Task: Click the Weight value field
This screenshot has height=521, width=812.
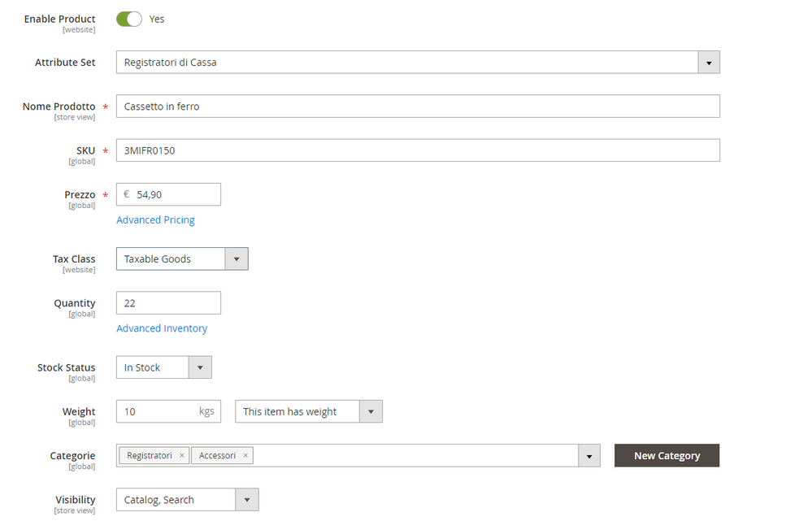Action: click(157, 411)
